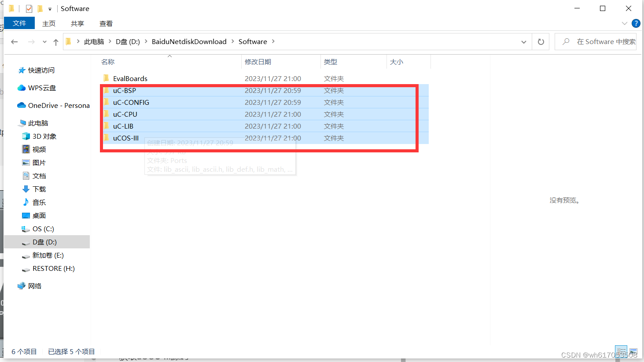
Task: Click 此电脑 in the address bar
Action: pyautogui.click(x=94, y=41)
